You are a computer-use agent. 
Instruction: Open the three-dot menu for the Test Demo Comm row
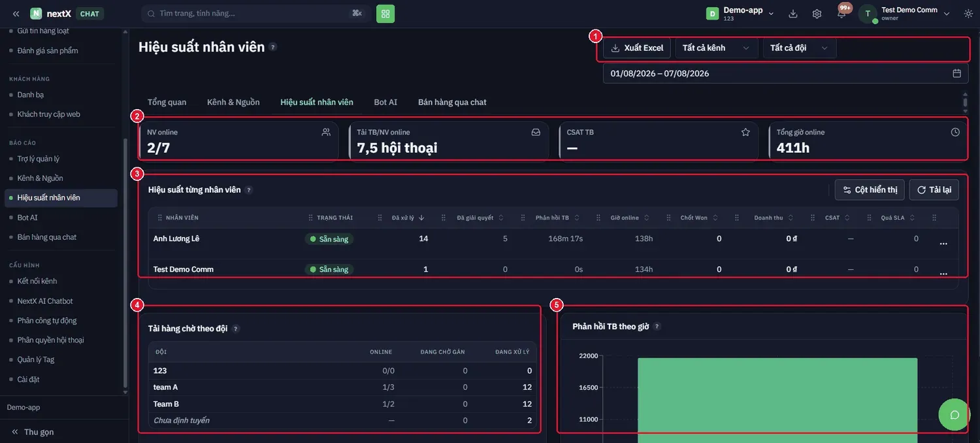(x=943, y=274)
